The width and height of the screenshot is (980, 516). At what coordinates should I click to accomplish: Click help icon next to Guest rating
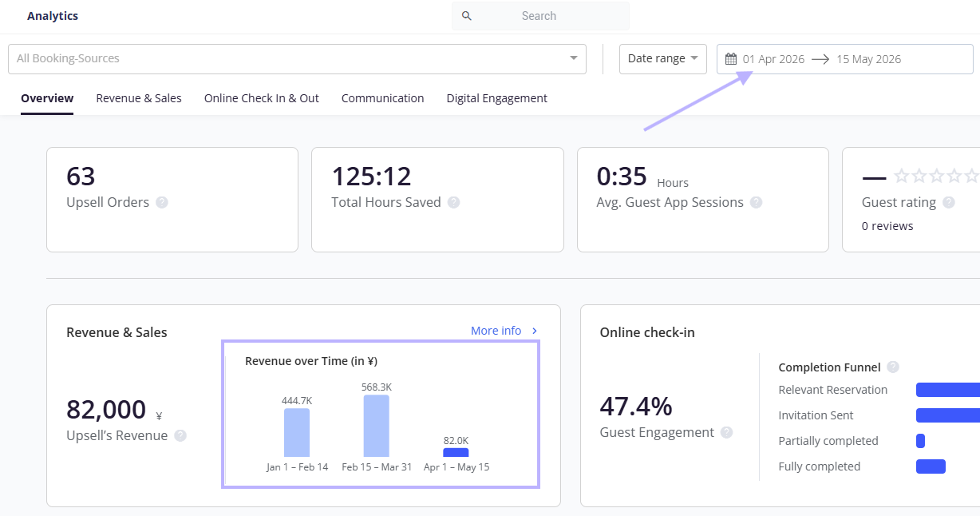(948, 203)
